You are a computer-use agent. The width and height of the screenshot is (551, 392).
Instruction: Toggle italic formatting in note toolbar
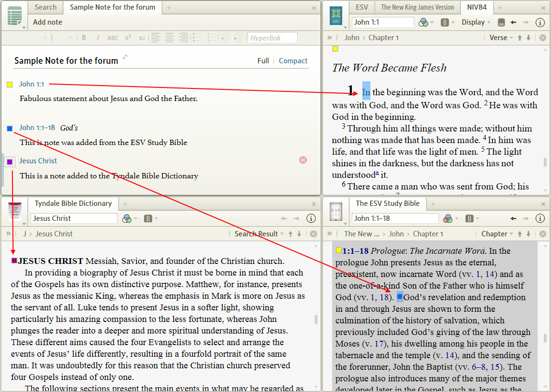click(98, 38)
